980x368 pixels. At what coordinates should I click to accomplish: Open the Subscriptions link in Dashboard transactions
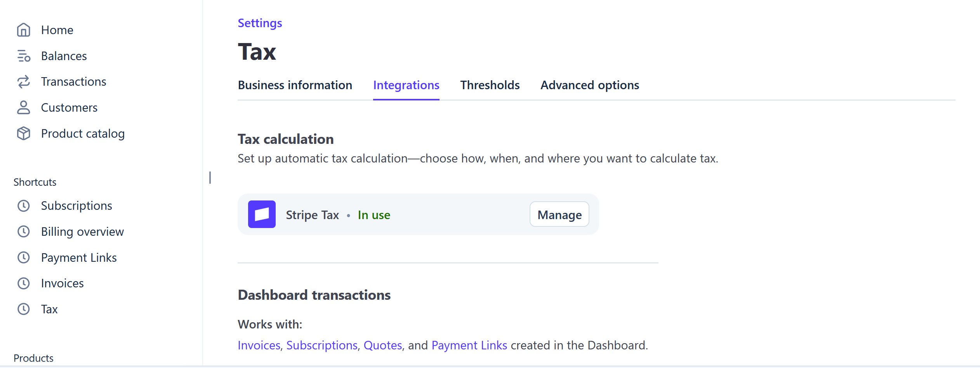pos(321,345)
